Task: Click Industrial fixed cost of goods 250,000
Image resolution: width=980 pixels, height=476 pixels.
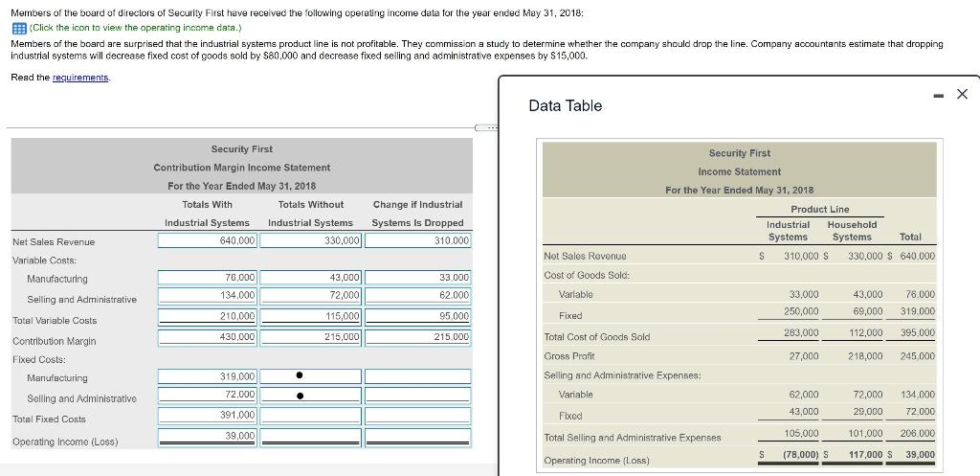Action: point(801,311)
